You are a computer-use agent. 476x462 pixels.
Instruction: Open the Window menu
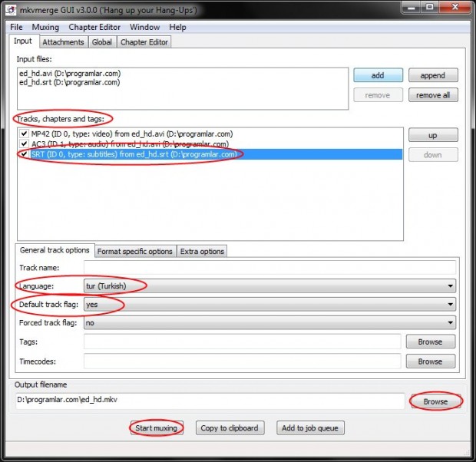point(145,27)
